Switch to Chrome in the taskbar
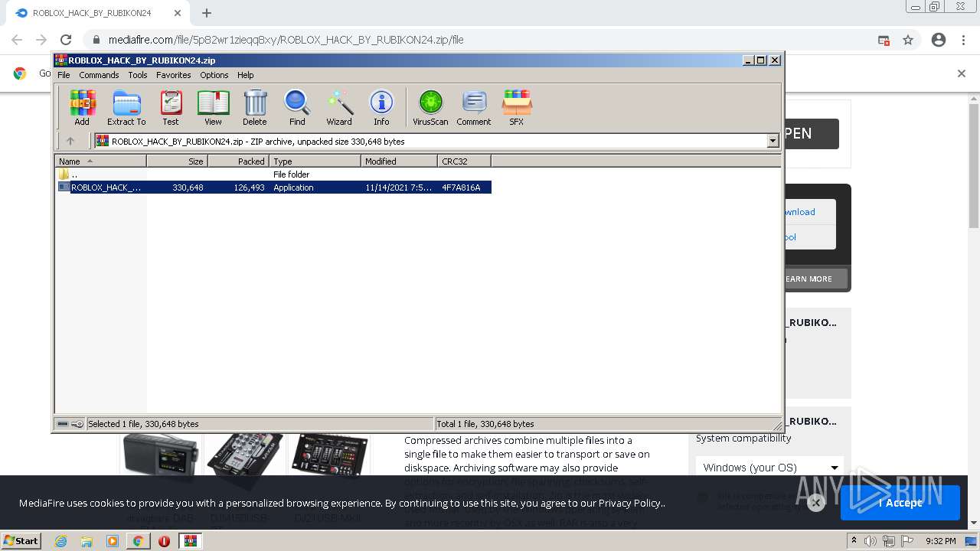The width and height of the screenshot is (980, 551). click(x=138, y=541)
